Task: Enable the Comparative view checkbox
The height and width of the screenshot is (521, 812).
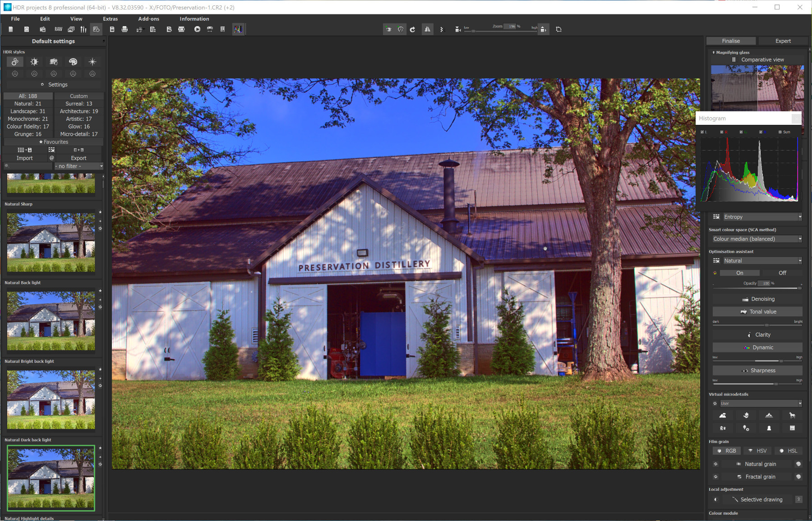Action: [x=734, y=59]
